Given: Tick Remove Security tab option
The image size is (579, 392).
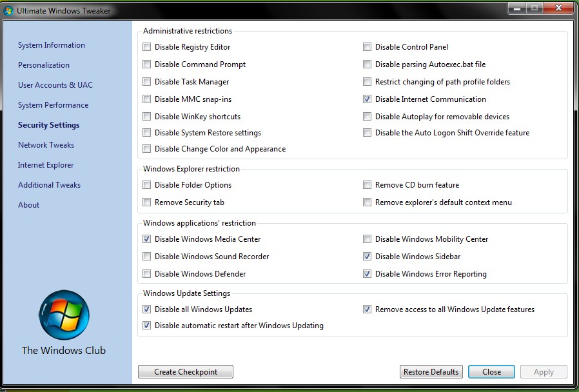Looking at the screenshot, I should click(146, 202).
